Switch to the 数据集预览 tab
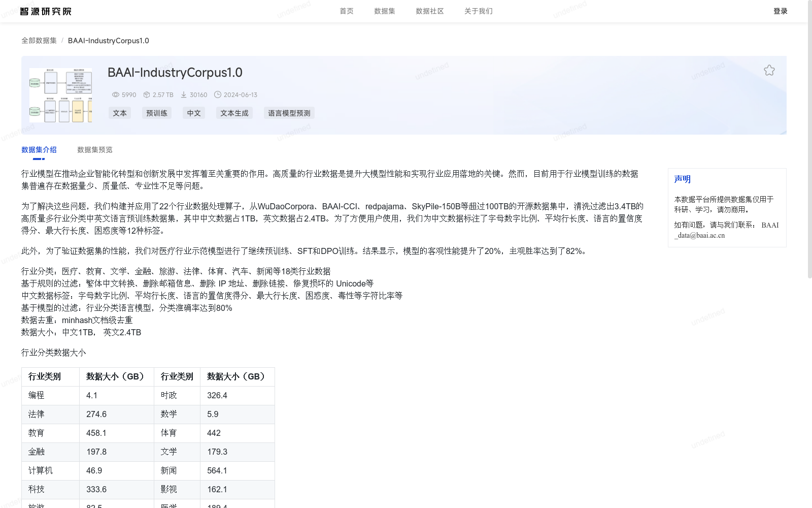 click(95, 150)
